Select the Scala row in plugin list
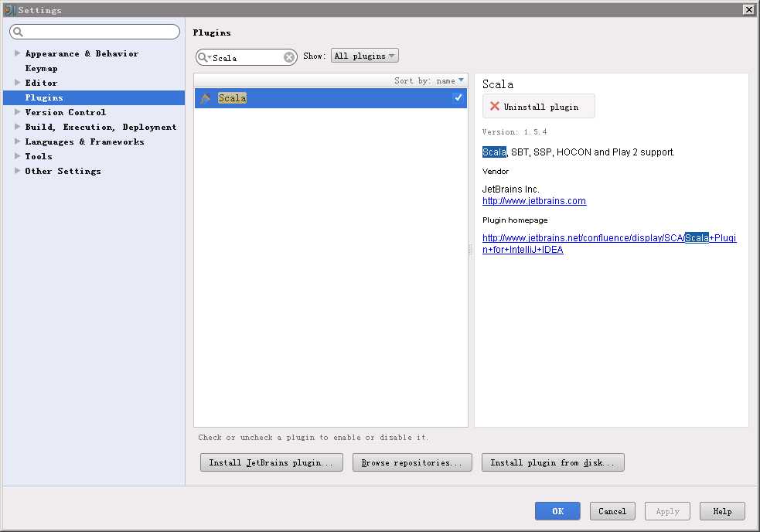Screen dimensions: 760x532 tap(331, 98)
